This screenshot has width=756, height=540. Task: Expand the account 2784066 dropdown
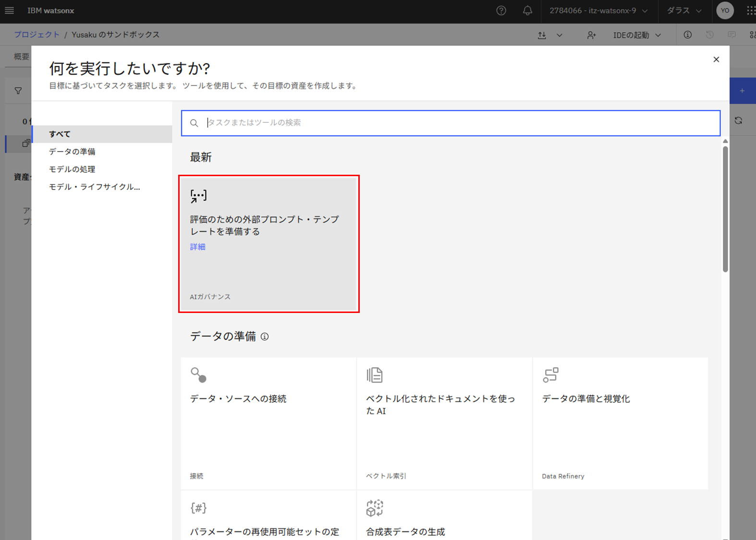tap(598, 11)
